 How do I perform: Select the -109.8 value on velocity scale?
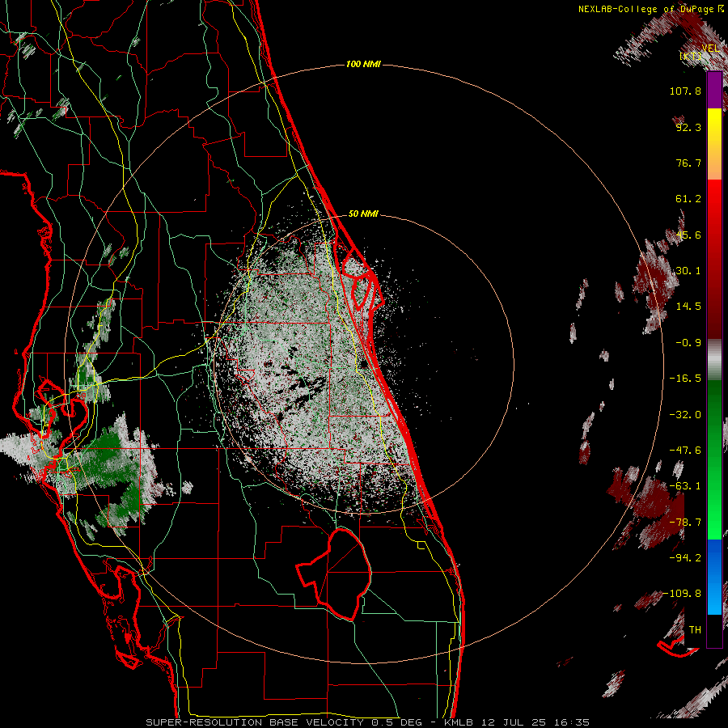coord(683,594)
